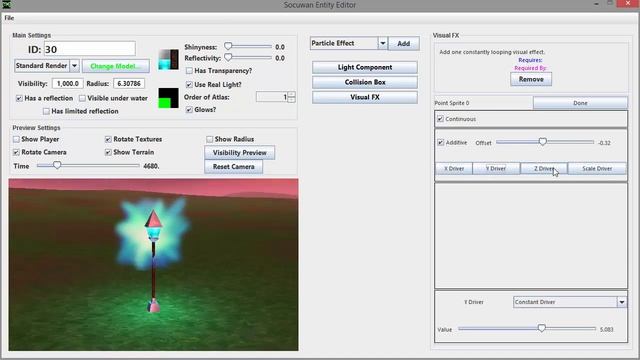The height and width of the screenshot is (360, 640).
Task: Toggle the Glows checkbox
Action: (189, 110)
